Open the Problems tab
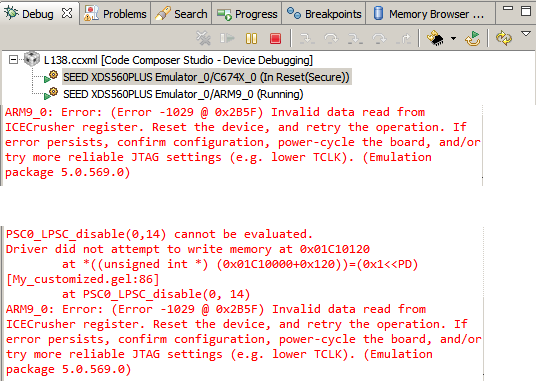536x381 pixels. 115,14
